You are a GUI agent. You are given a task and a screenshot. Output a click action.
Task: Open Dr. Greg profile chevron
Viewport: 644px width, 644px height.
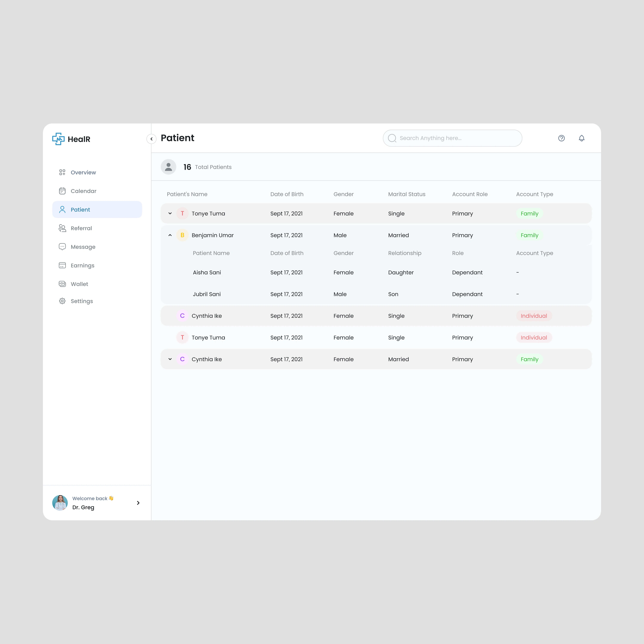point(138,503)
